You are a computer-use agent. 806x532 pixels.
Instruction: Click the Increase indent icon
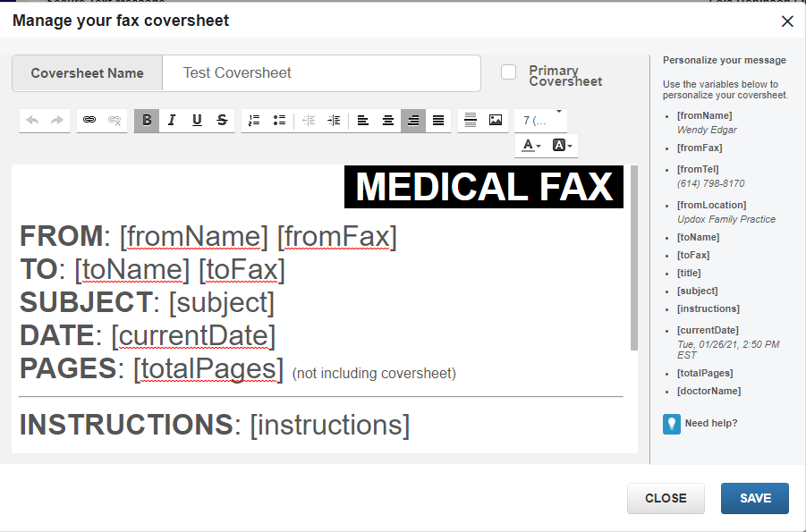[334, 121]
